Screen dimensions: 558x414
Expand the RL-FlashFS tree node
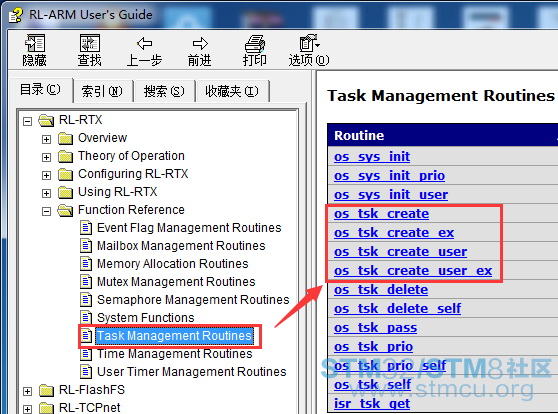27,391
